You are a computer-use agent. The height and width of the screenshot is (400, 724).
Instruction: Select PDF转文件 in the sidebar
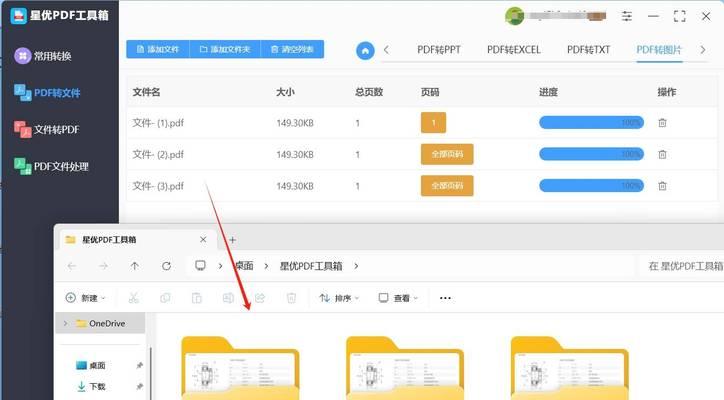click(47, 92)
